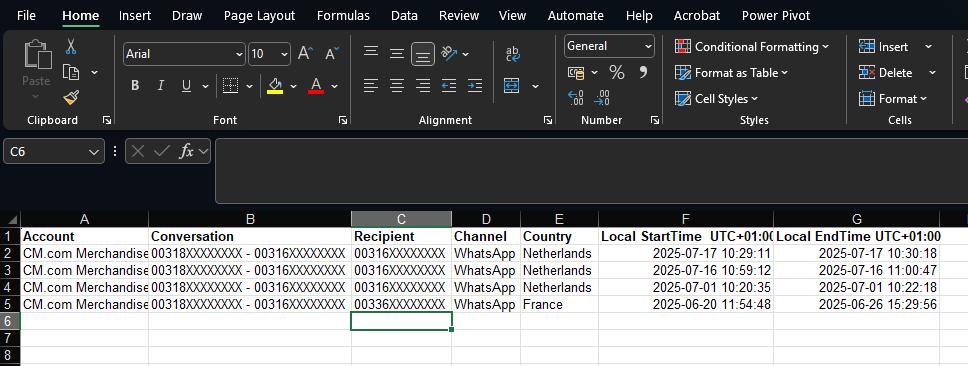Align text left

[371, 86]
